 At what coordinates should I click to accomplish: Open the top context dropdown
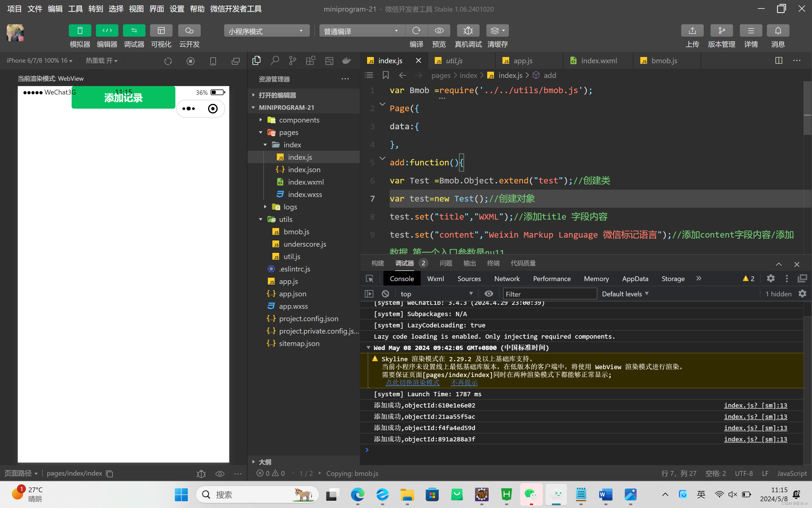click(x=436, y=294)
